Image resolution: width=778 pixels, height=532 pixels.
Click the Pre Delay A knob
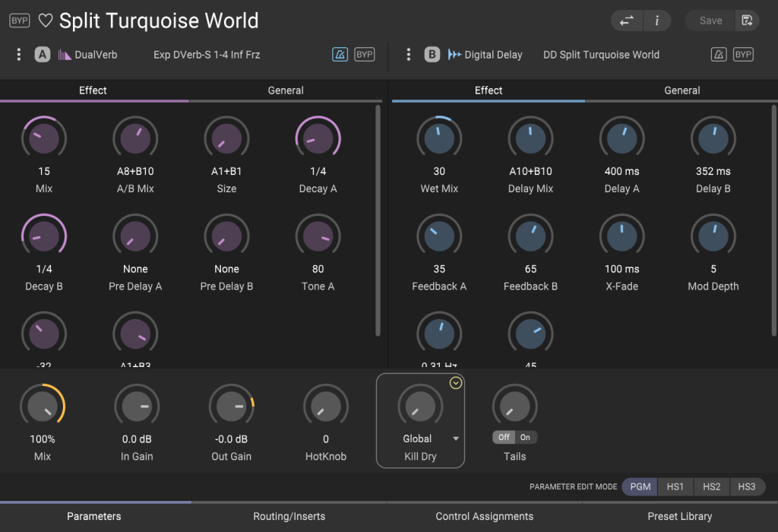pyautogui.click(x=135, y=236)
